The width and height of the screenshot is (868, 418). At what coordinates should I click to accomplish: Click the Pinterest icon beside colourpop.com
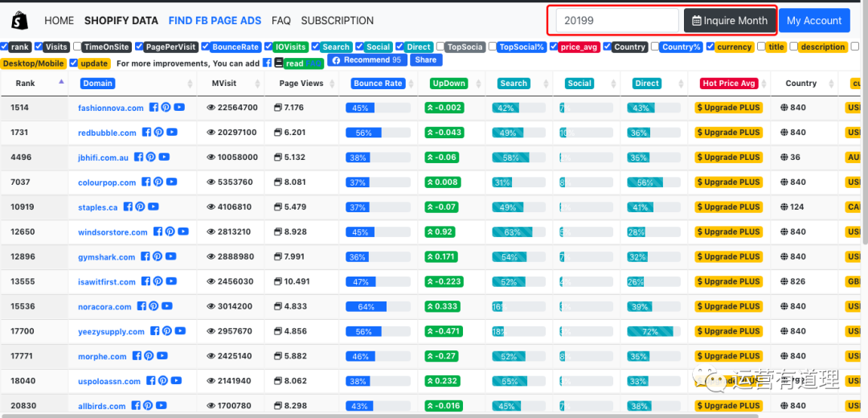(x=156, y=182)
